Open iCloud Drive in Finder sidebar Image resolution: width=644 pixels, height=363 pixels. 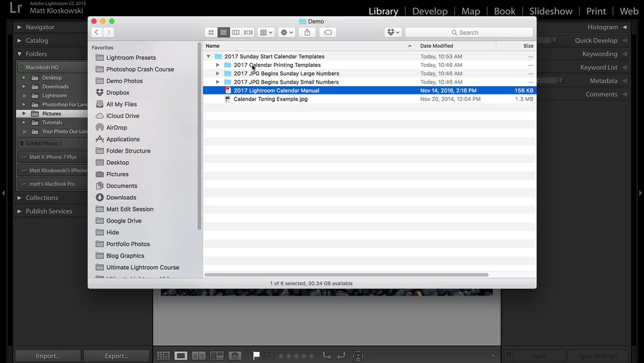click(x=122, y=116)
